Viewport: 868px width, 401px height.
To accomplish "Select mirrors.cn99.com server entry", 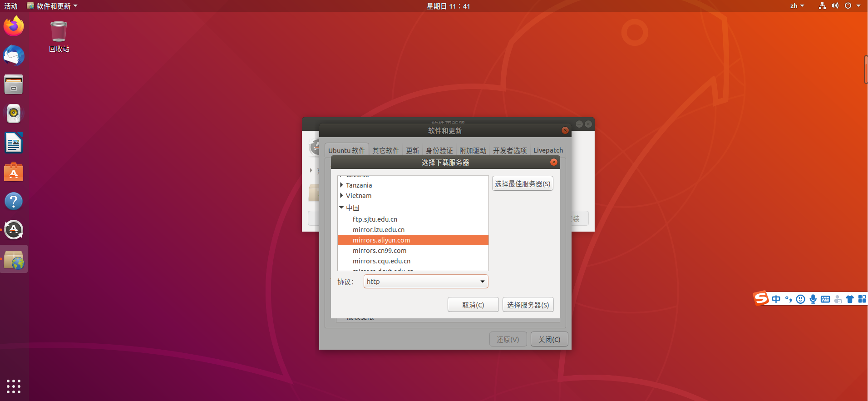I will coord(380,251).
